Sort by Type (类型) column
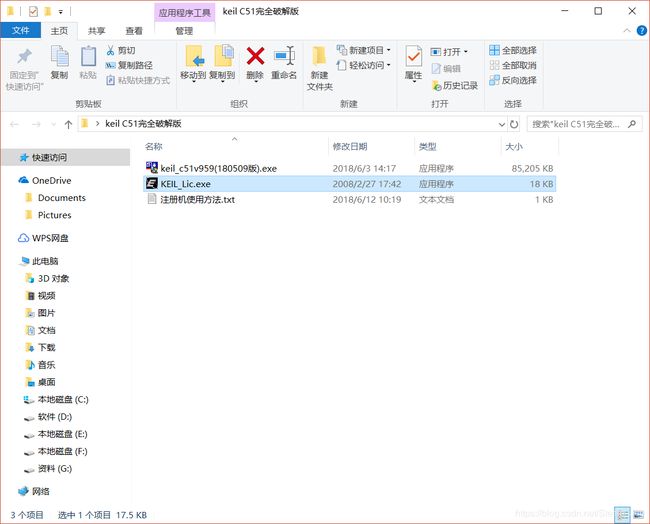The width and height of the screenshot is (650, 524). (427, 146)
